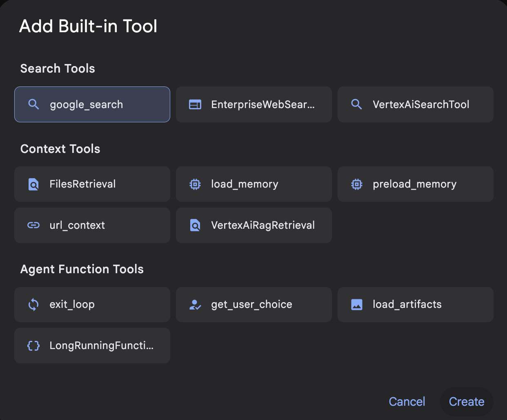Click the get_user_choice person icon
The image size is (507, 420).
(195, 304)
